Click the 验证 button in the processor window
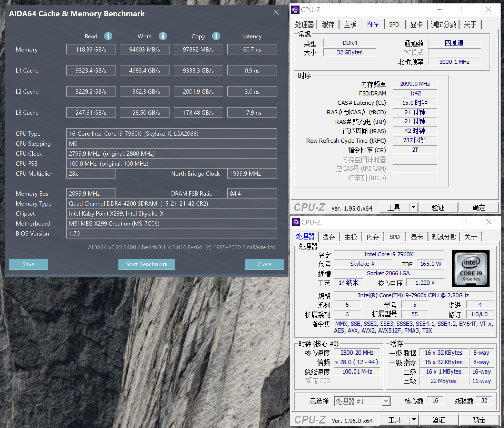Viewport: 504px width, 428px height. (x=439, y=420)
